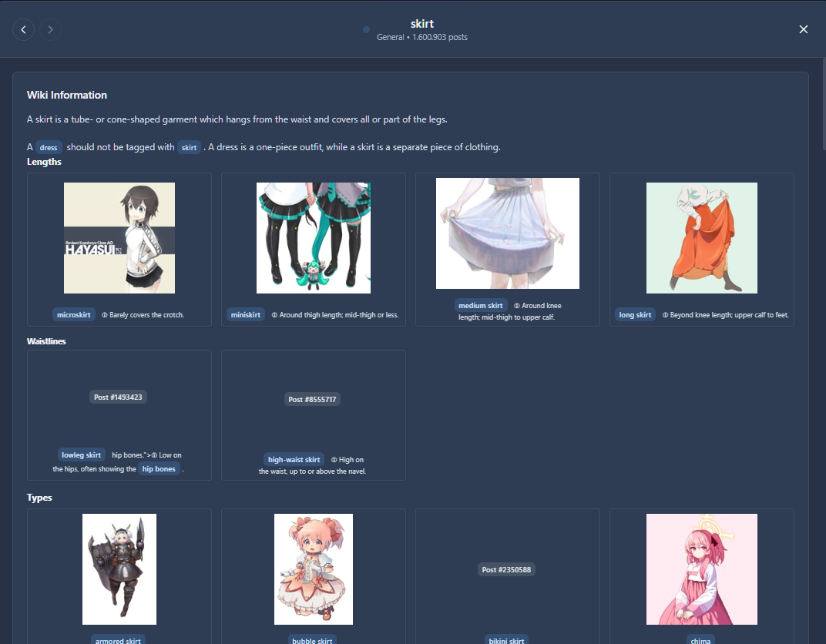Click the info icon beside microskirt

[104, 315]
